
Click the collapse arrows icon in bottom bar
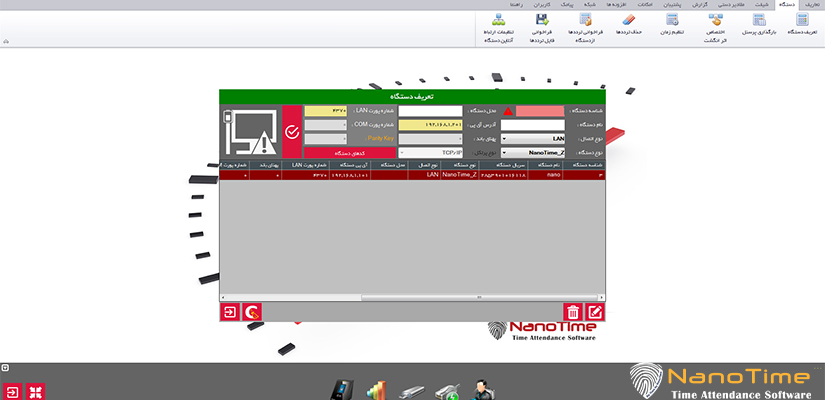36,392
